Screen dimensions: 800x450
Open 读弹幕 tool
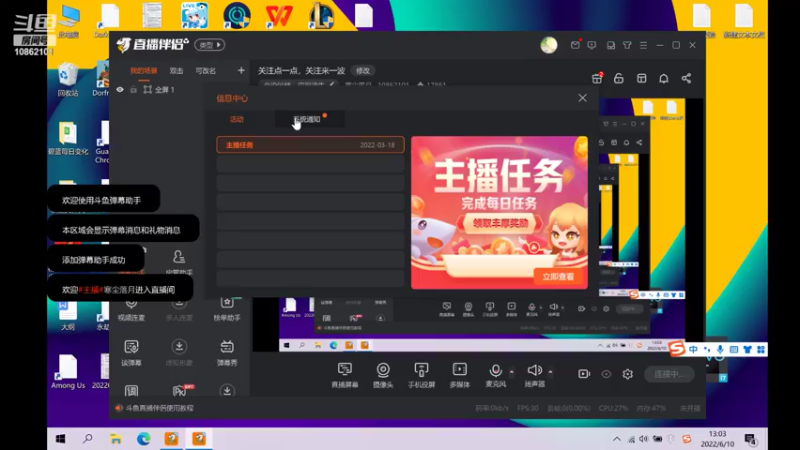coord(131,353)
